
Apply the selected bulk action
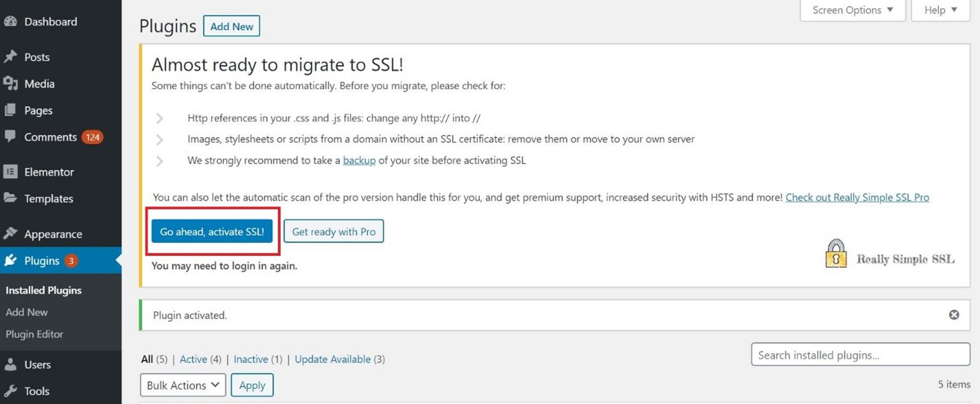click(x=252, y=385)
